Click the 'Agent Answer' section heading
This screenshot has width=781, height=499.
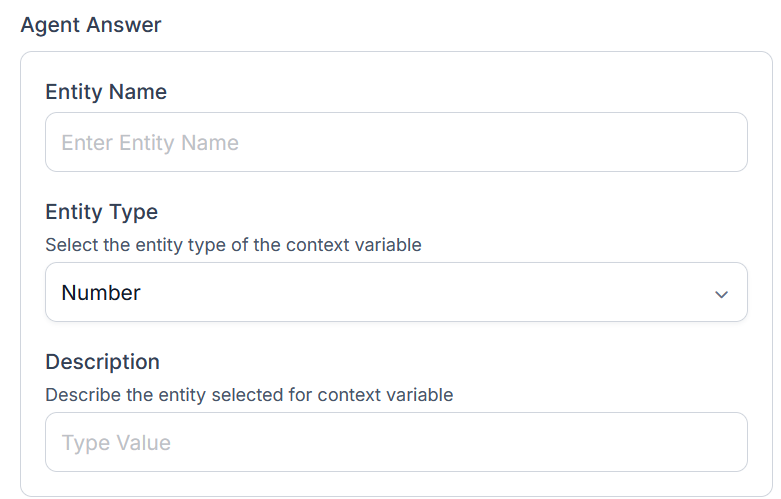[x=91, y=25]
